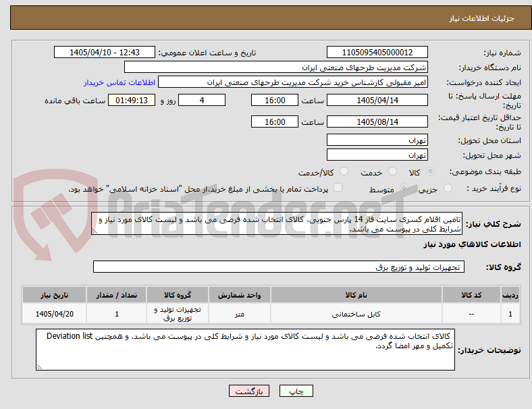Click the کابل ساختمانی table row cell
Image resolution: width=532 pixels, height=409 pixels.
click(356, 314)
